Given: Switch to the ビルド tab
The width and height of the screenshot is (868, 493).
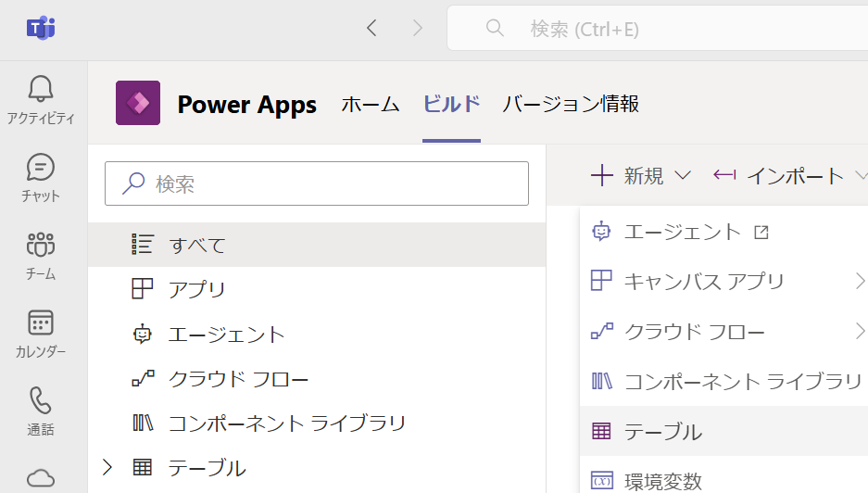Looking at the screenshot, I should [452, 104].
